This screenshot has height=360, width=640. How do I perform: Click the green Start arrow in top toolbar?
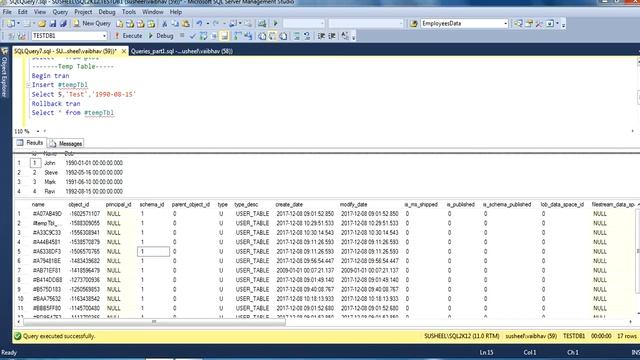[276, 24]
